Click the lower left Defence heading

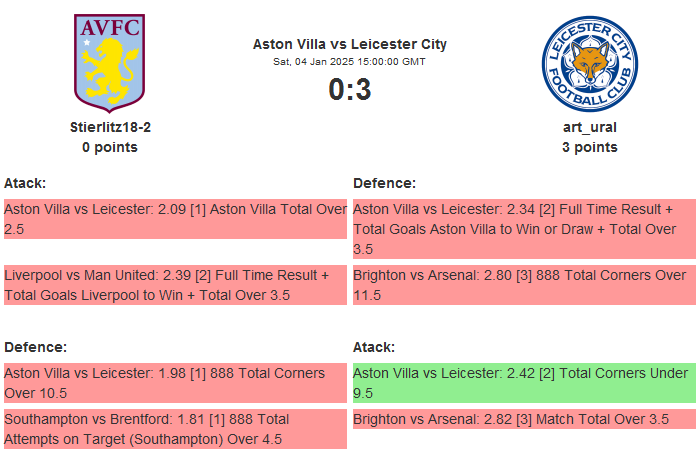coord(35,347)
